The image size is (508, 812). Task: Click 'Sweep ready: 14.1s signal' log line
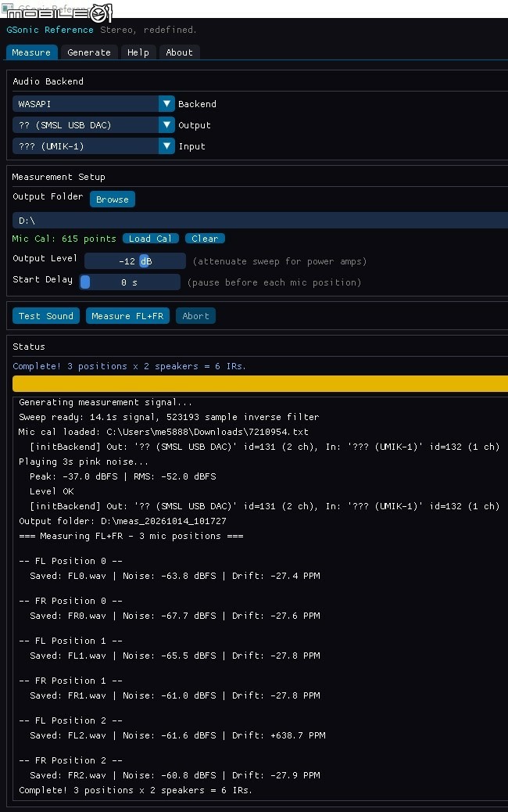pyautogui.click(x=169, y=417)
